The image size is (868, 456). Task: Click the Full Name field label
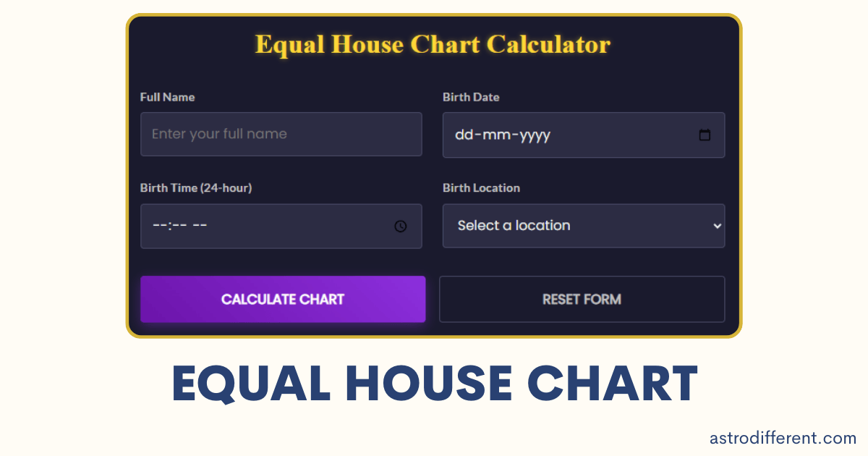point(167,97)
